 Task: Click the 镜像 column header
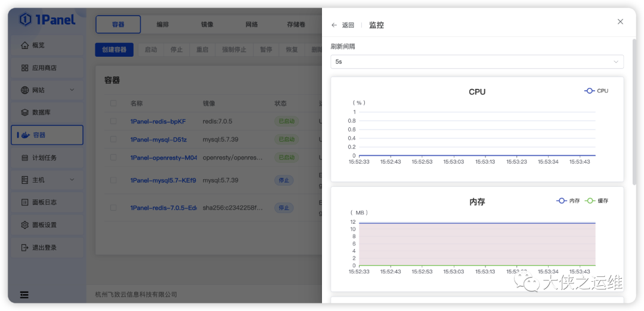click(x=209, y=103)
